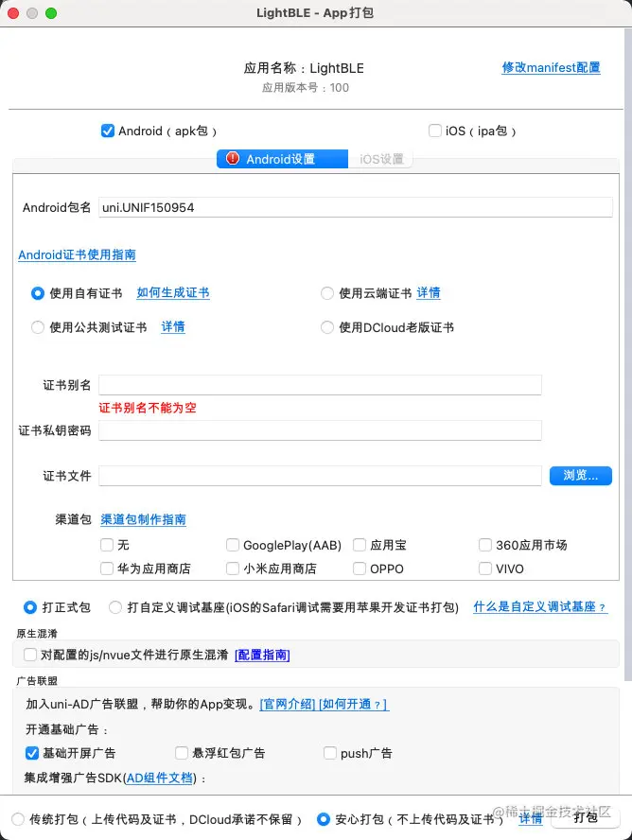Open 详情 link beside 安心打包
This screenshot has height=840, width=632.
531,819
